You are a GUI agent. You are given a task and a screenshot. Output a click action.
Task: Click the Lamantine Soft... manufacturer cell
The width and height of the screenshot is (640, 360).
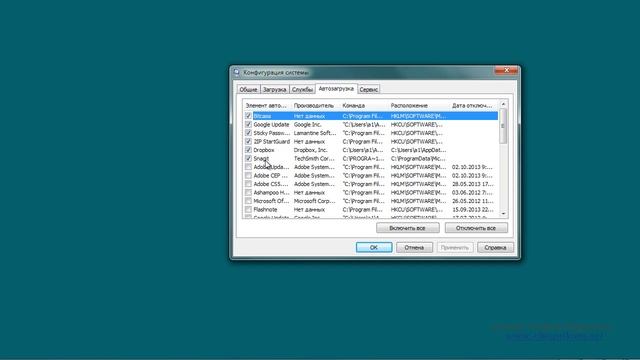coord(315,133)
